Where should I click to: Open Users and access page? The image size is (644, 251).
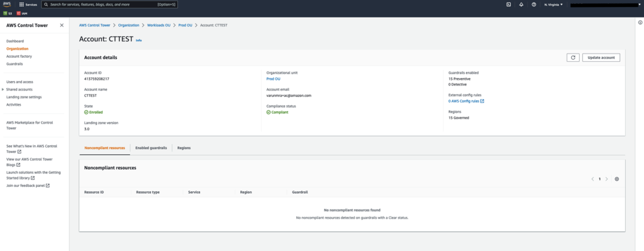[x=19, y=82]
